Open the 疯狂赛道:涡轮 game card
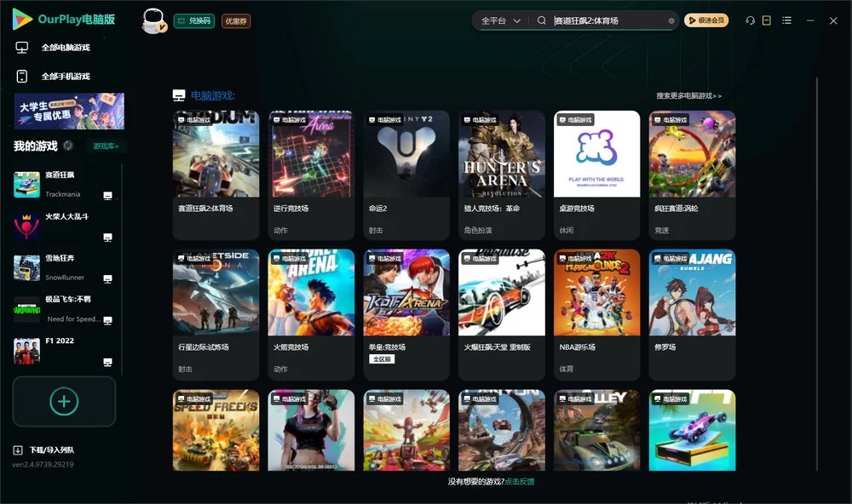The height and width of the screenshot is (504, 852). [692, 175]
